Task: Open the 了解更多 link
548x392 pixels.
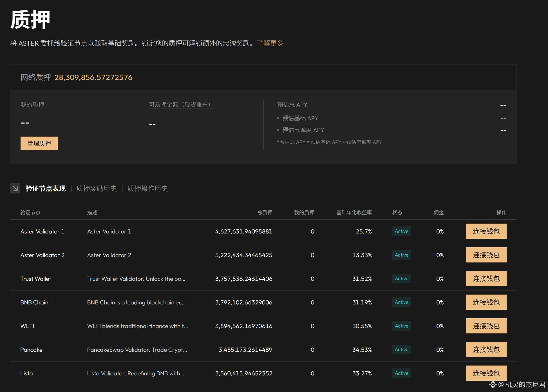Action: (x=270, y=43)
